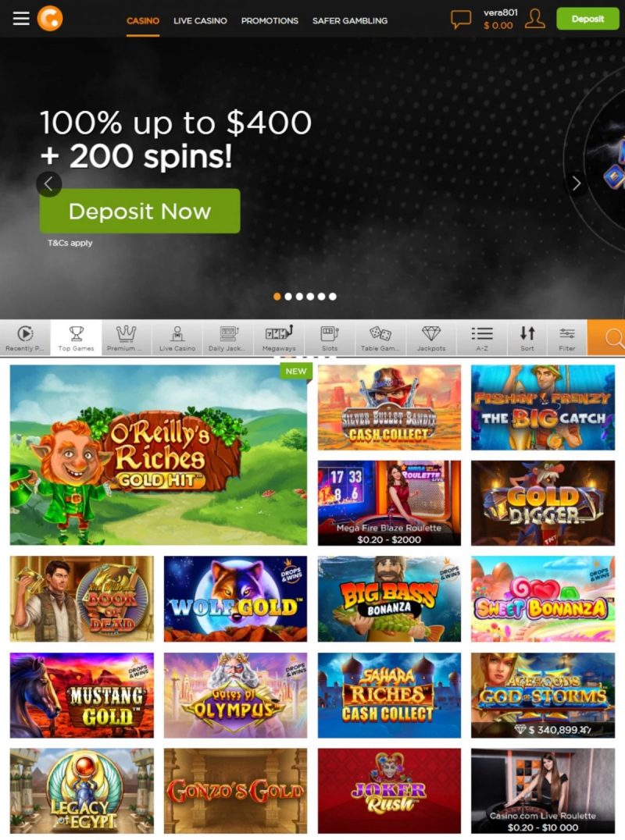Go to previous banner slide arrow
This screenshot has width=625, height=840.
tap(48, 183)
